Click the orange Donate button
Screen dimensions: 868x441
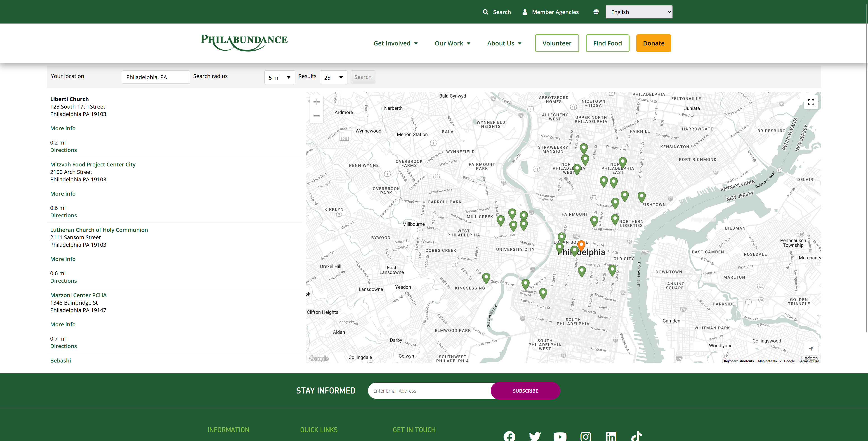pyautogui.click(x=654, y=43)
